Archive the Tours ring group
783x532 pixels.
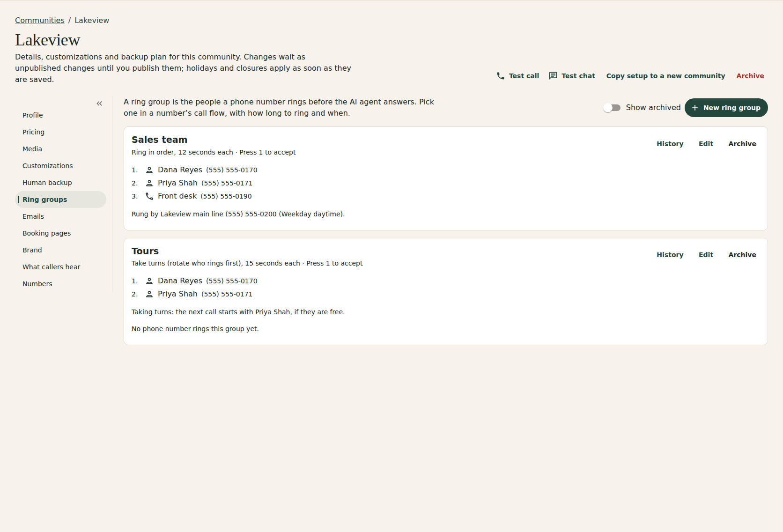click(x=742, y=255)
